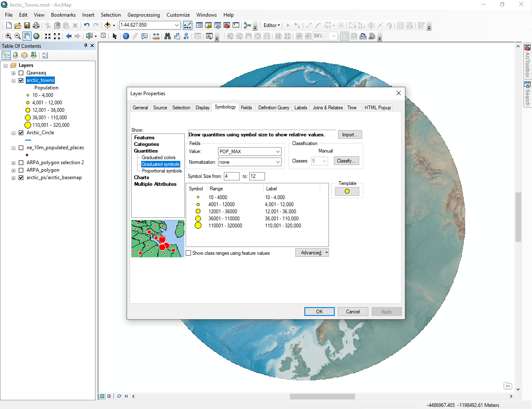Enable the Qaanaaq layer checkbox
532x409 pixels.
pyautogui.click(x=21, y=73)
